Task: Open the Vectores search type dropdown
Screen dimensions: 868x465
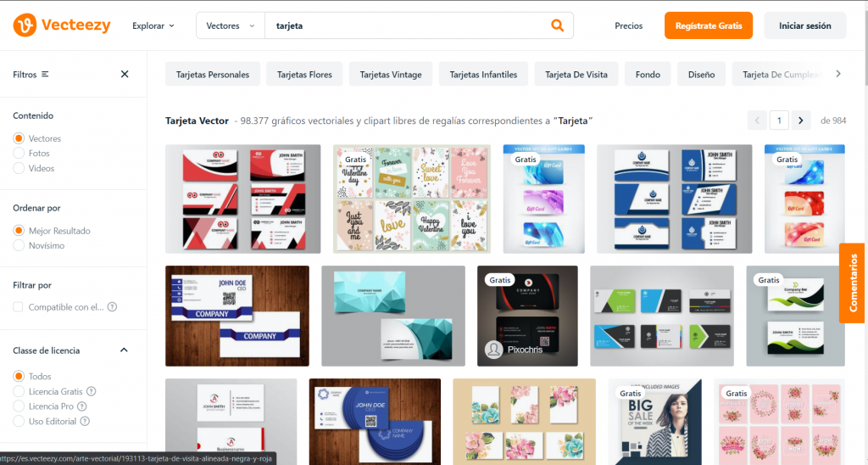Action: point(231,25)
